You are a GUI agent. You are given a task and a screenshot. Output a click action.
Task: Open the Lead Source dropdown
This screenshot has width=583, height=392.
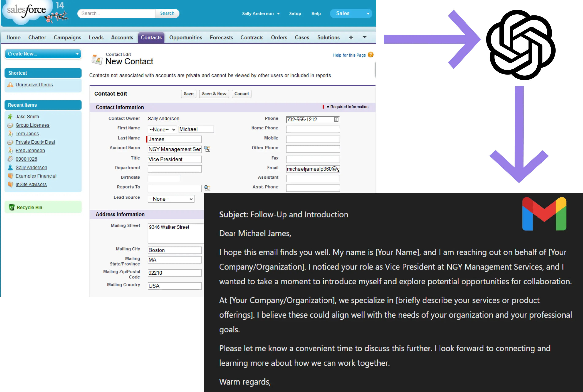pyautogui.click(x=171, y=199)
